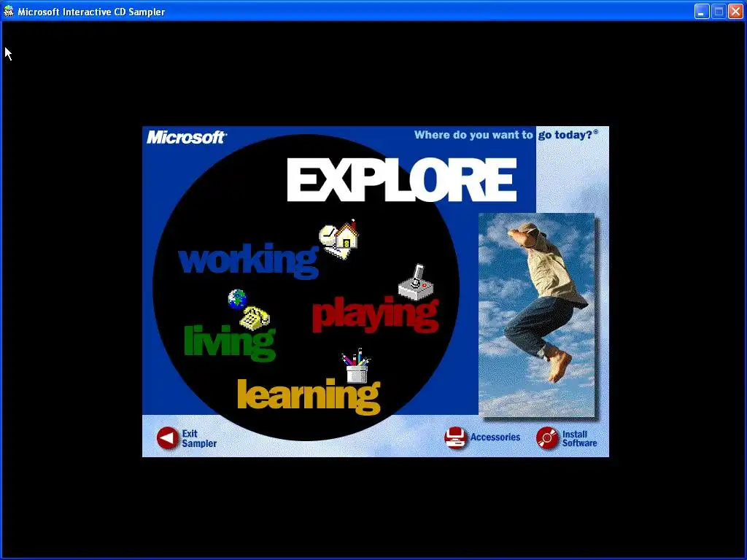Click the red Accessories printer icon
The image size is (747, 560).
455,437
